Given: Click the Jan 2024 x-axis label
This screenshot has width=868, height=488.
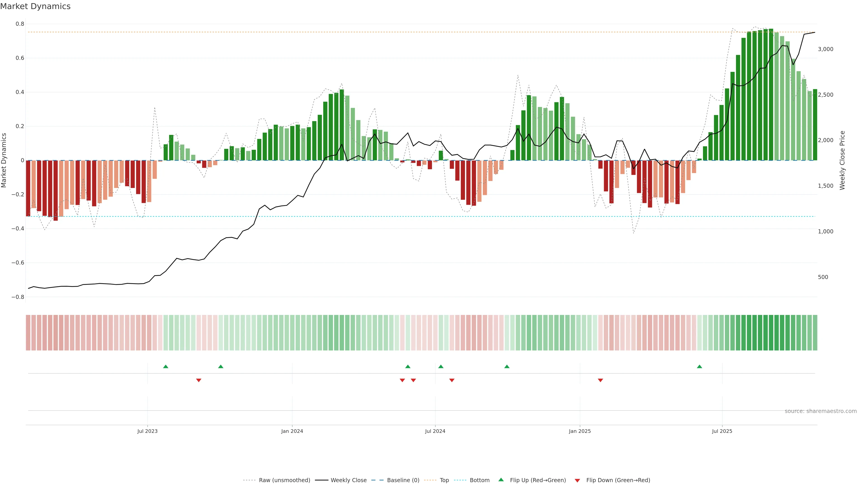Looking at the screenshot, I should [x=292, y=431].
